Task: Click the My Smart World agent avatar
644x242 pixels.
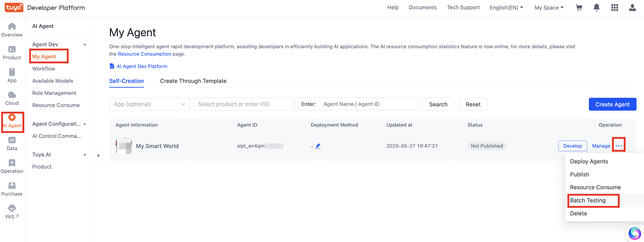Action: (x=124, y=146)
